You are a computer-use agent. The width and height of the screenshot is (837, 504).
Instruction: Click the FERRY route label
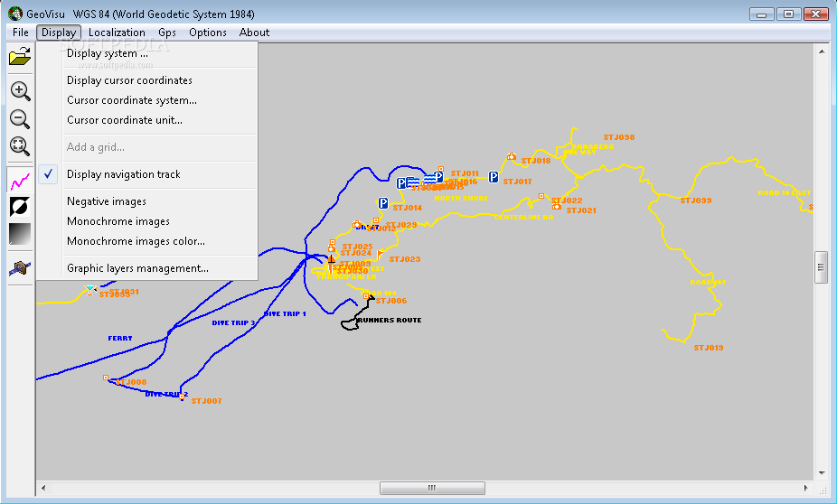pyautogui.click(x=120, y=338)
